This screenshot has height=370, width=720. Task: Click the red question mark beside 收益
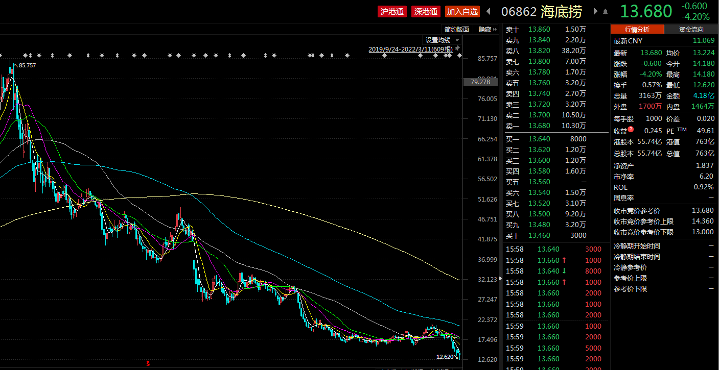click(630, 129)
